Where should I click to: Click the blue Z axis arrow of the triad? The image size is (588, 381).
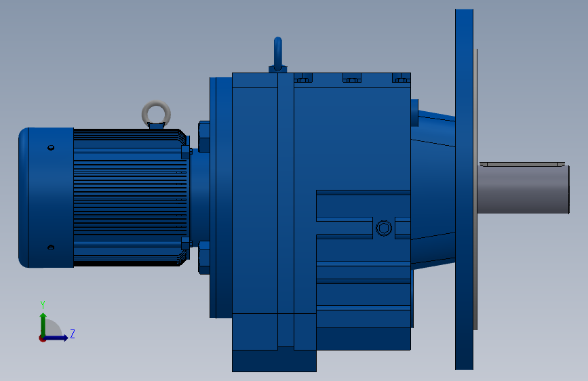57,338
